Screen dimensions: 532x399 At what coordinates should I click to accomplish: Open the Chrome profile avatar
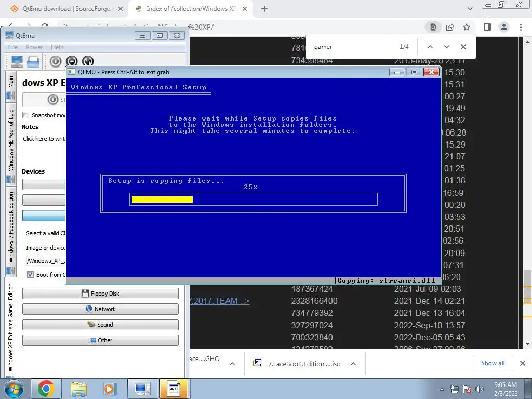pyautogui.click(x=504, y=27)
